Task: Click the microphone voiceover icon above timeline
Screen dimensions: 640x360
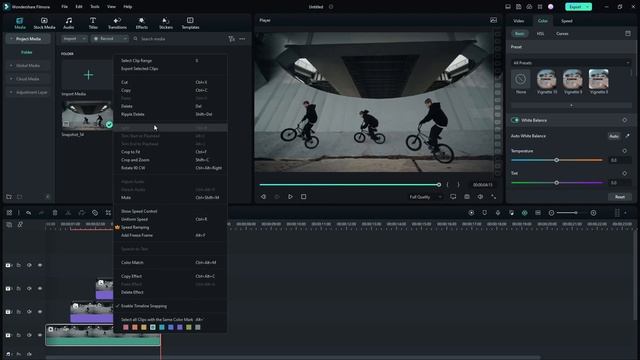Action: (x=498, y=213)
